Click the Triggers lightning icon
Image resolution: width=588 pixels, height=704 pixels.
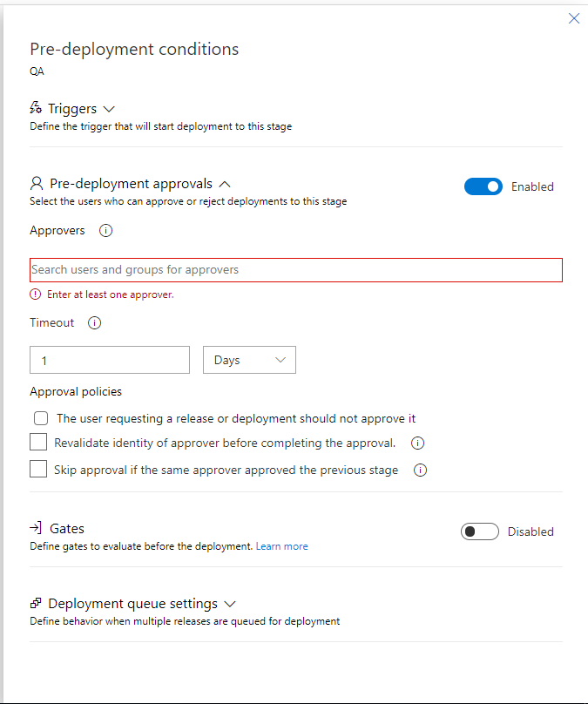(36, 109)
